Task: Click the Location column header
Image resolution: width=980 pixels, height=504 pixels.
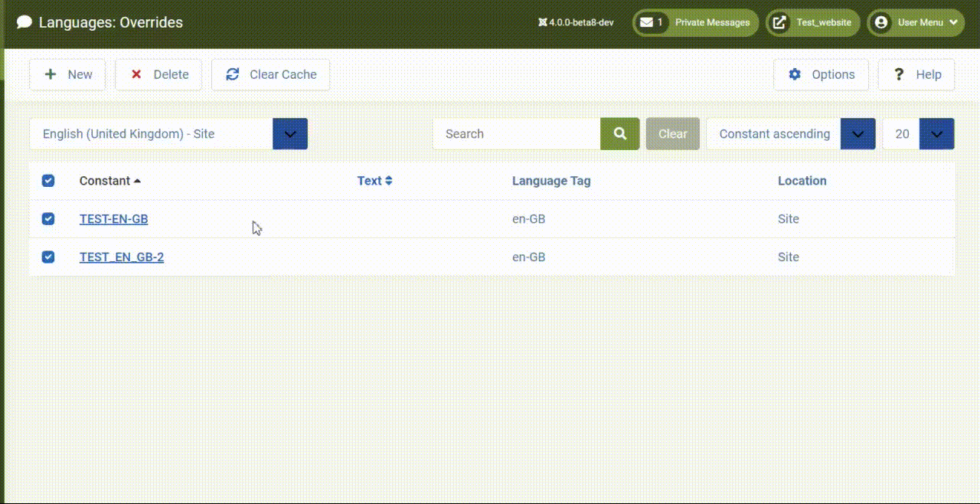Action: [802, 181]
